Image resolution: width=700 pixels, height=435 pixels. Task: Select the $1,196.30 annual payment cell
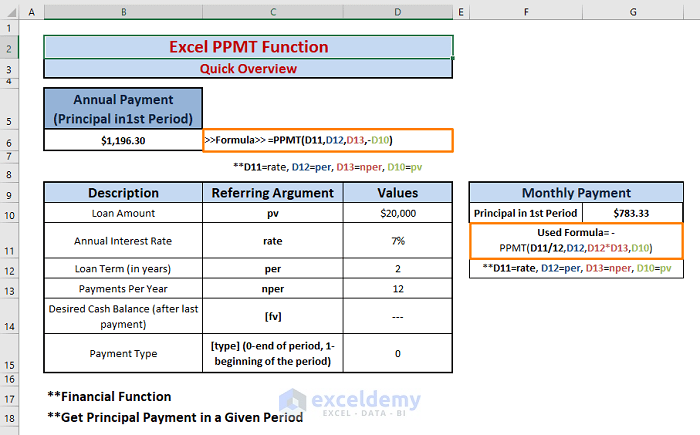point(123,140)
